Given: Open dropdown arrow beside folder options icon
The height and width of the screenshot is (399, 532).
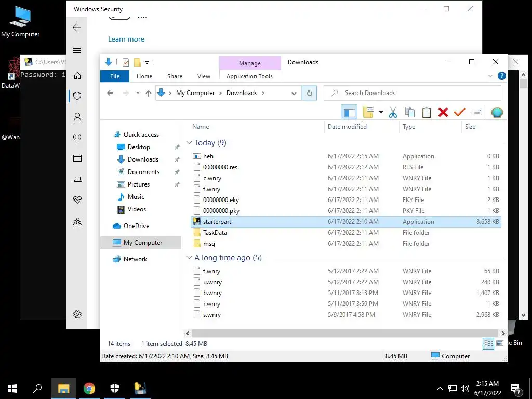Looking at the screenshot, I should pos(381,112).
